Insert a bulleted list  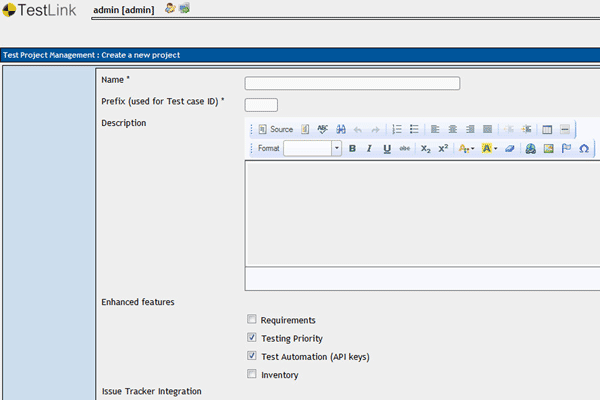(x=414, y=129)
